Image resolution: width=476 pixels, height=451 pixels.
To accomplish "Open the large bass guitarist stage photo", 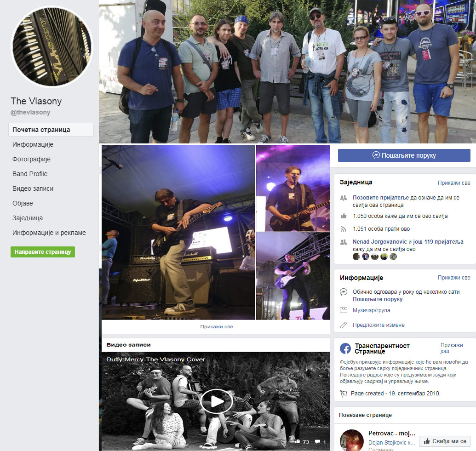I will coord(178,232).
